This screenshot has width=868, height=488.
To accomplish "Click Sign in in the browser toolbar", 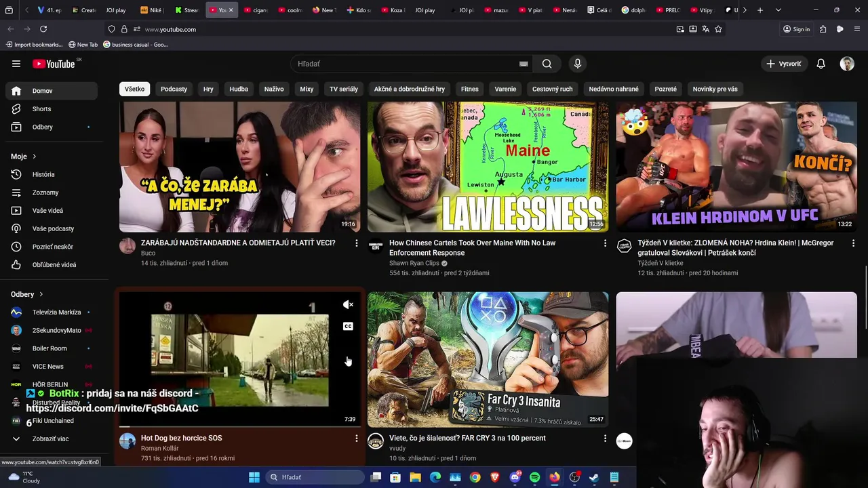I will pyautogui.click(x=796, y=29).
